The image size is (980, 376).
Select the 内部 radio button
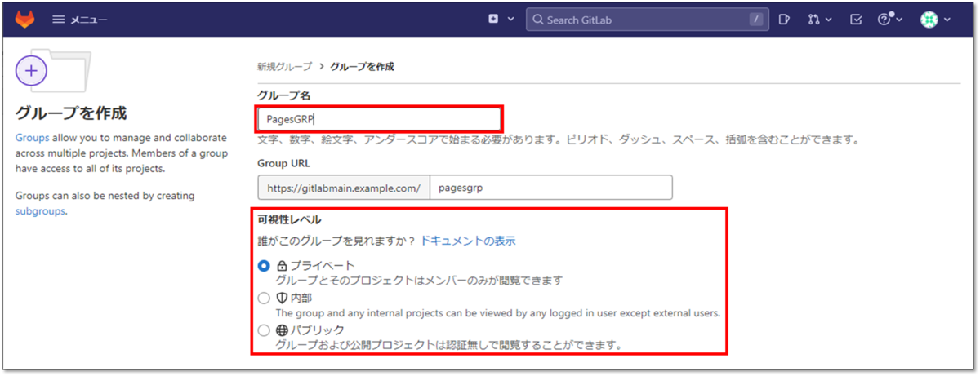point(264,299)
